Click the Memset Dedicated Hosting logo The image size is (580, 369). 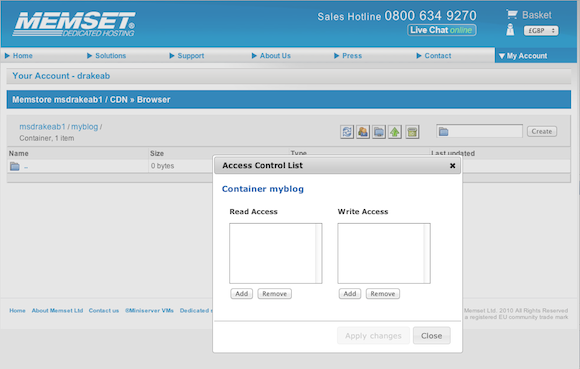tap(74, 24)
